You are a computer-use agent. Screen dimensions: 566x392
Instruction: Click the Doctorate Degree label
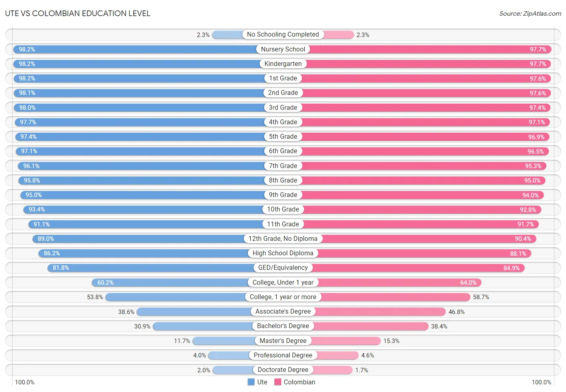[x=283, y=369]
